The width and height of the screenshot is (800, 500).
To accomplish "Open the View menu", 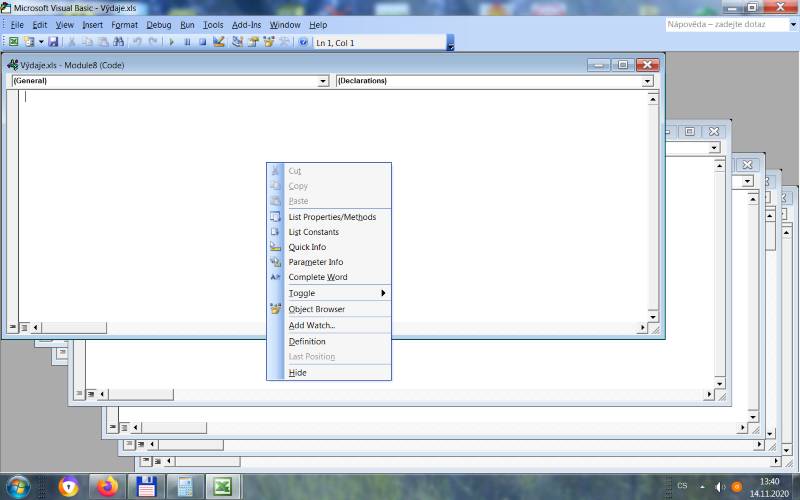I will 64,24.
